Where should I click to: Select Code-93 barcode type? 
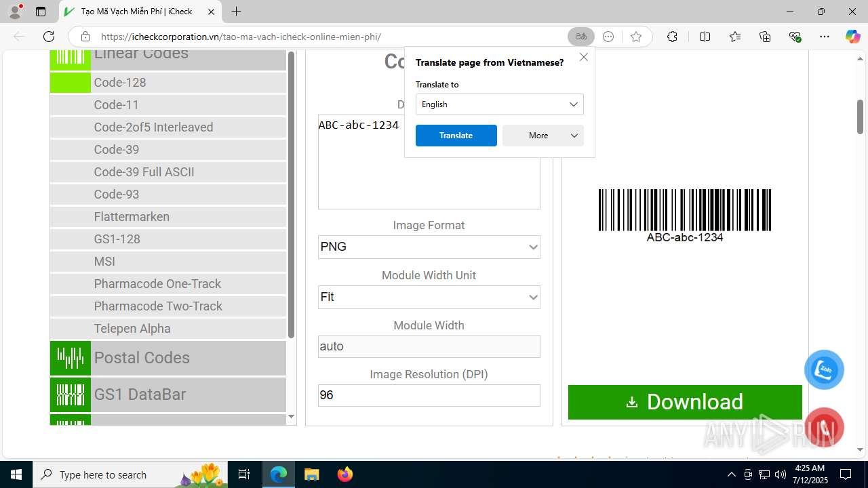[168, 195]
